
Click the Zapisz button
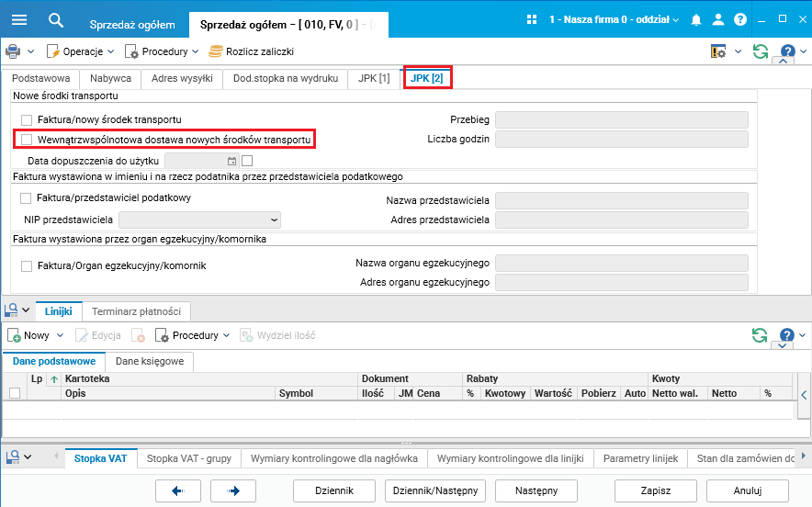[x=656, y=490]
